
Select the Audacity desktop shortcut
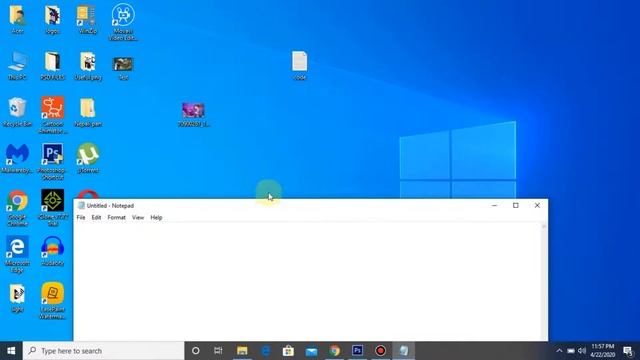[x=53, y=252]
